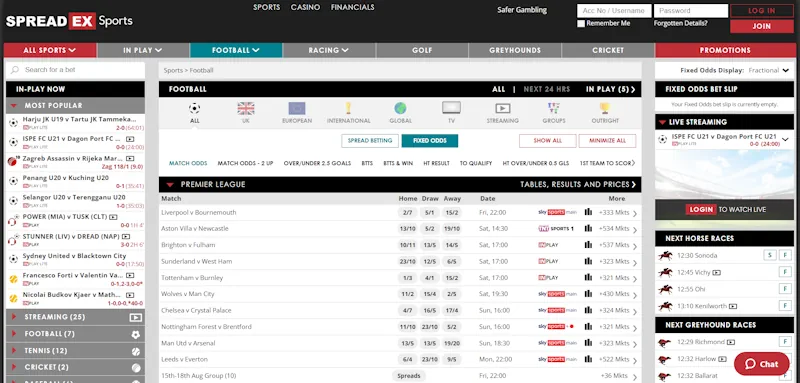
Task: Open the In Play dropdown menu
Action: (x=143, y=50)
